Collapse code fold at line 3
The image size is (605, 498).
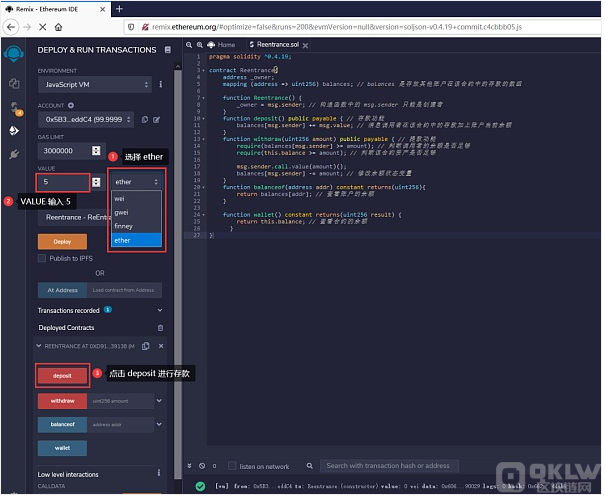(x=204, y=70)
